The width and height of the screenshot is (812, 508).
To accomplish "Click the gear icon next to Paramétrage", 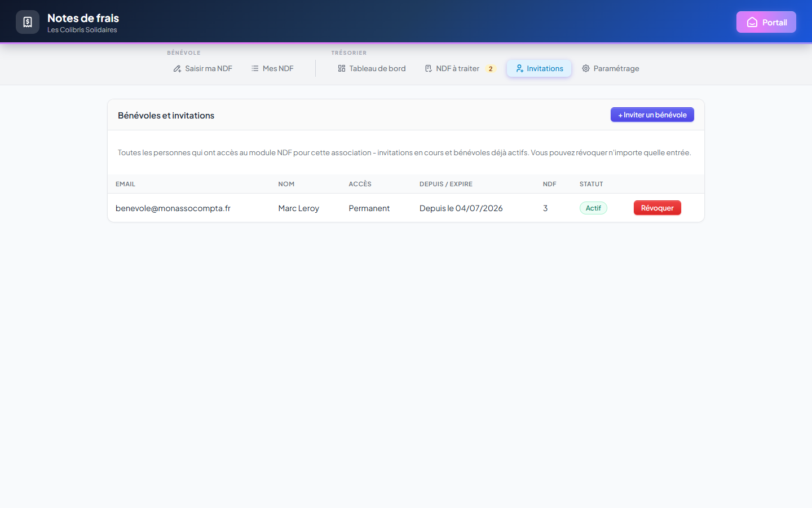I will tap(586, 68).
